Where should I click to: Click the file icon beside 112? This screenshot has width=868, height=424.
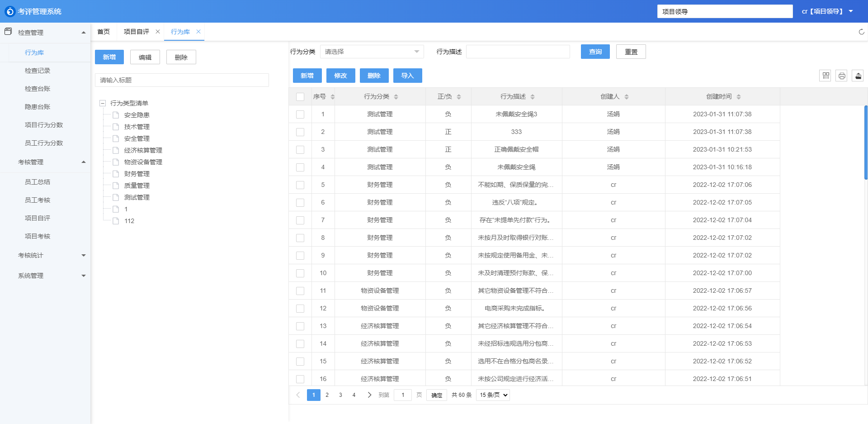pyautogui.click(x=116, y=221)
